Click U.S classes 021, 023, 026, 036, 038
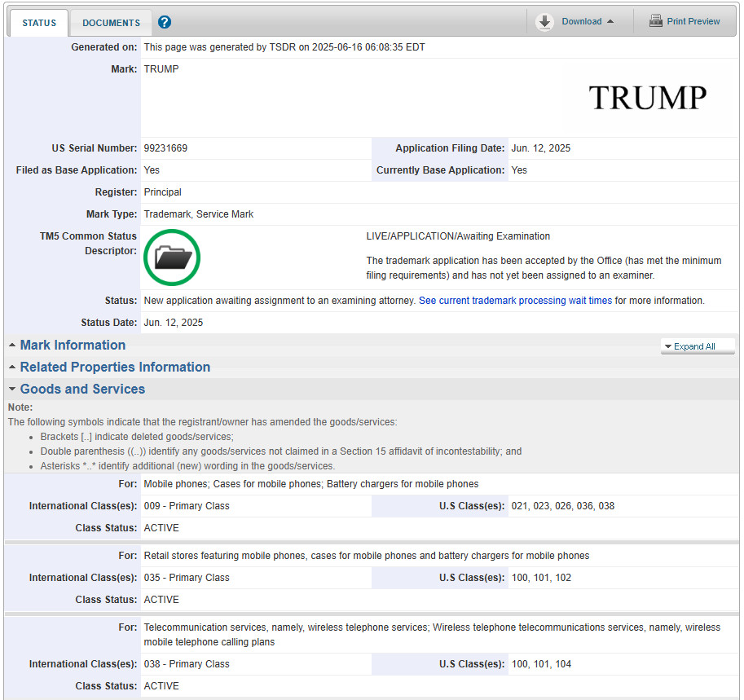This screenshot has width=744, height=700. click(563, 506)
